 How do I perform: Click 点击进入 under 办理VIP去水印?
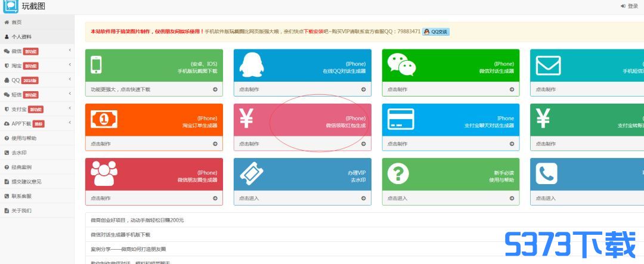click(x=249, y=198)
